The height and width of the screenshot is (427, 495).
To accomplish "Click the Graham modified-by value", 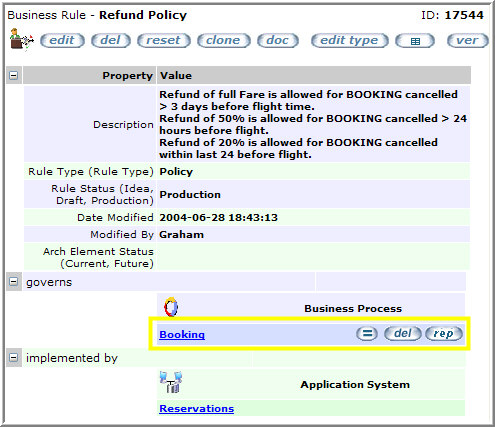I will point(181,235).
